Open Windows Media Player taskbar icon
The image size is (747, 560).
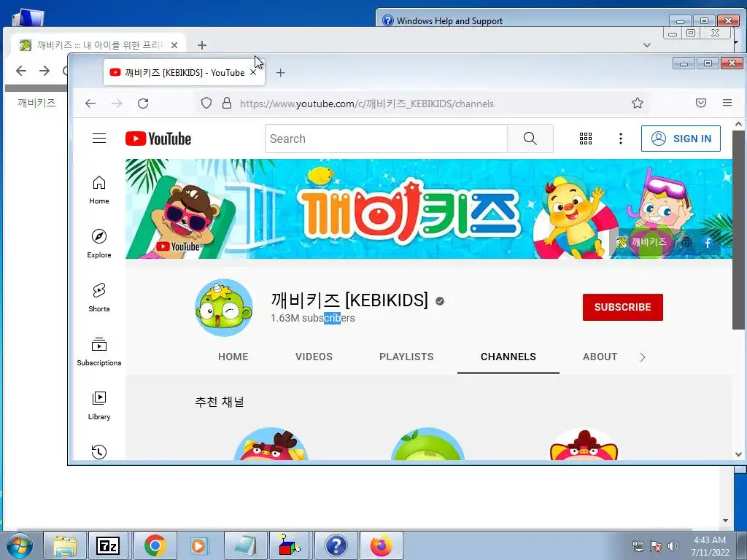coord(199,545)
